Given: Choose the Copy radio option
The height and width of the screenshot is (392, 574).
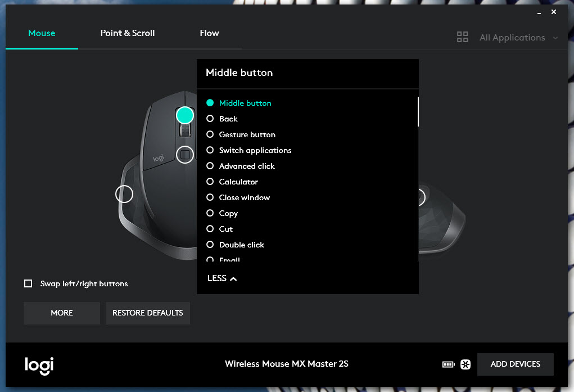Looking at the screenshot, I should click(x=210, y=213).
